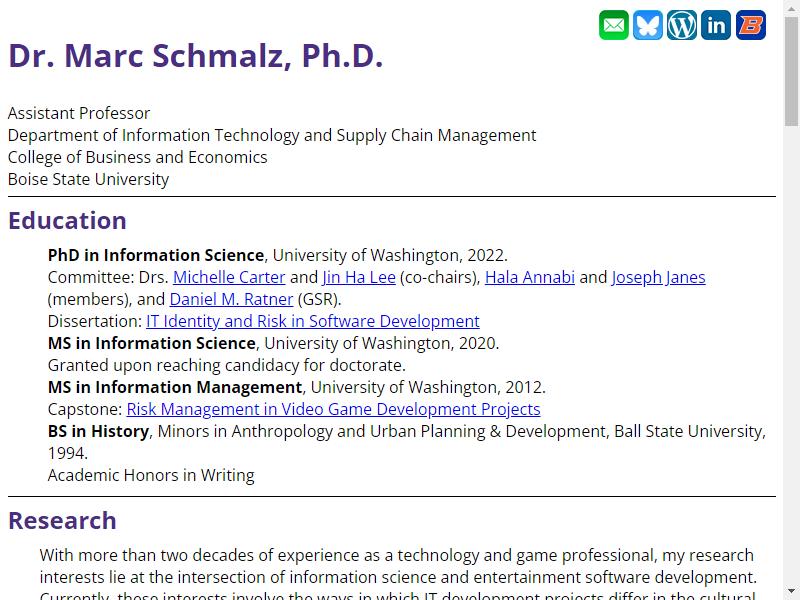Open the WordPress icon link
The width and height of the screenshot is (800, 600).
tap(682, 25)
